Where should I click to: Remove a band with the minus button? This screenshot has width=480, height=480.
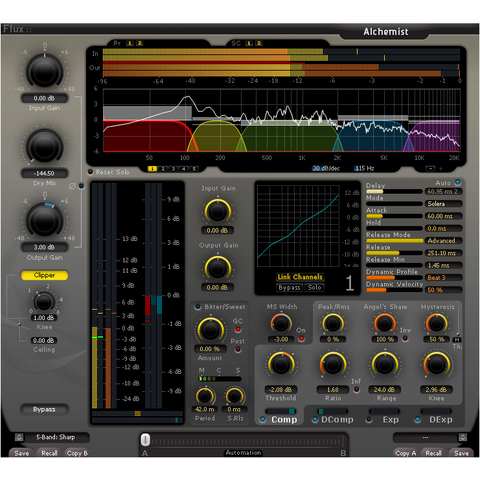431,169
